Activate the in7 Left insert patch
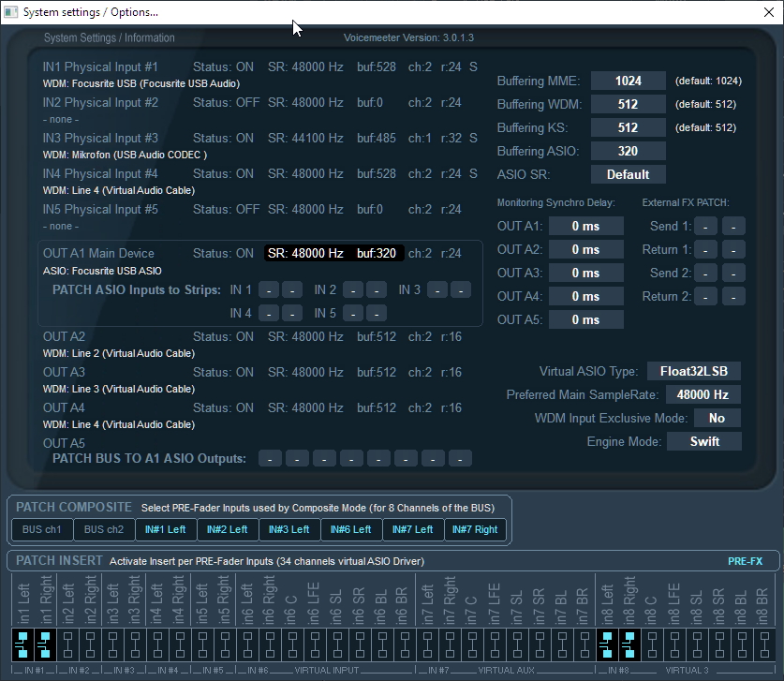The width and height of the screenshot is (784, 681). point(427,644)
